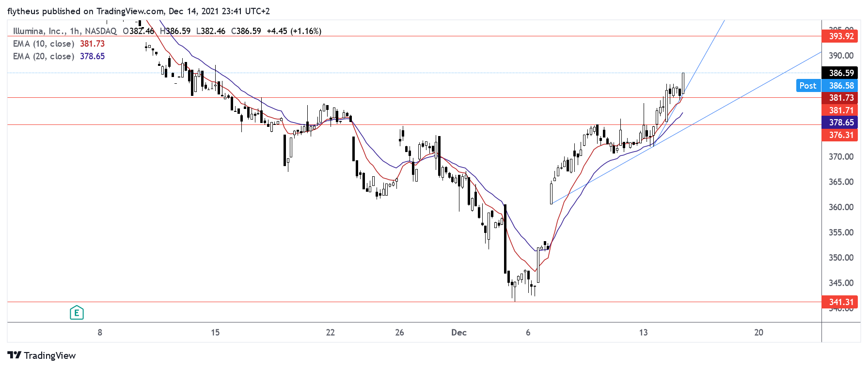Click the Dec month label on time axis

pos(459,332)
